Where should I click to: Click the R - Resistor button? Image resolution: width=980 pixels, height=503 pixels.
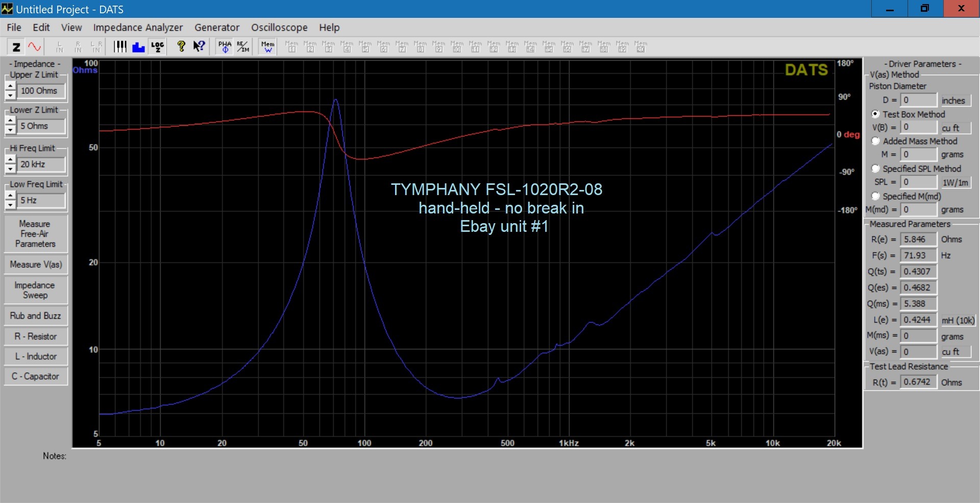(x=35, y=337)
